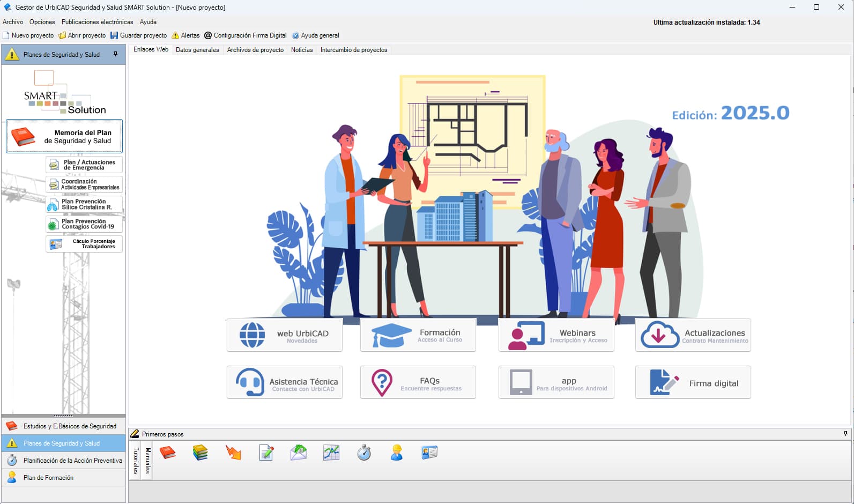Open Configuración Firma Digital
Screen dimensions: 854x504
pyautogui.click(x=246, y=35)
